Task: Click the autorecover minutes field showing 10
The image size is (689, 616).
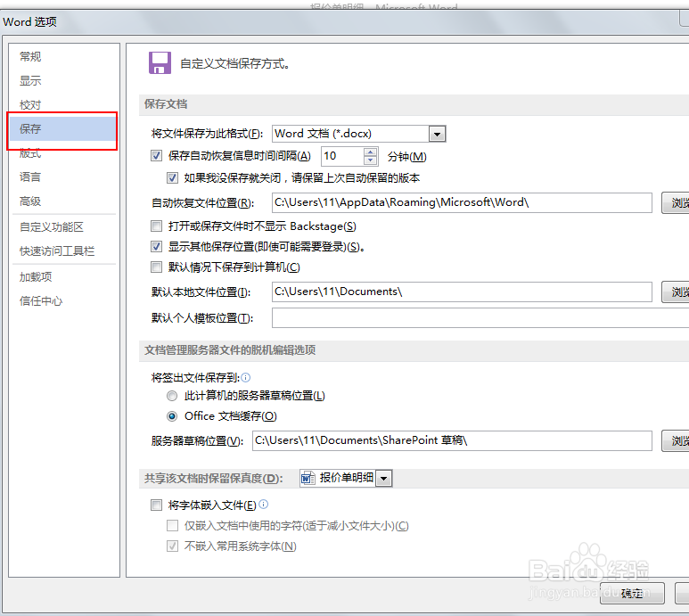Action: click(343, 156)
